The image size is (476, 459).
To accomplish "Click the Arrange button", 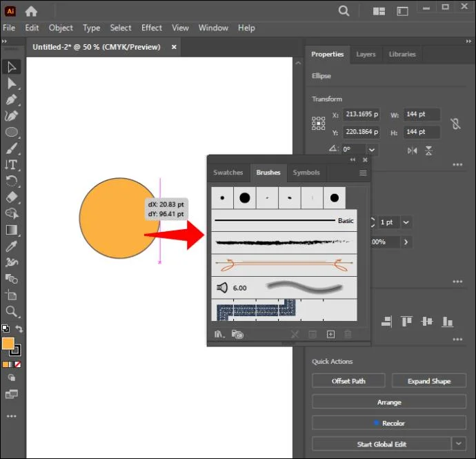I will click(x=389, y=402).
